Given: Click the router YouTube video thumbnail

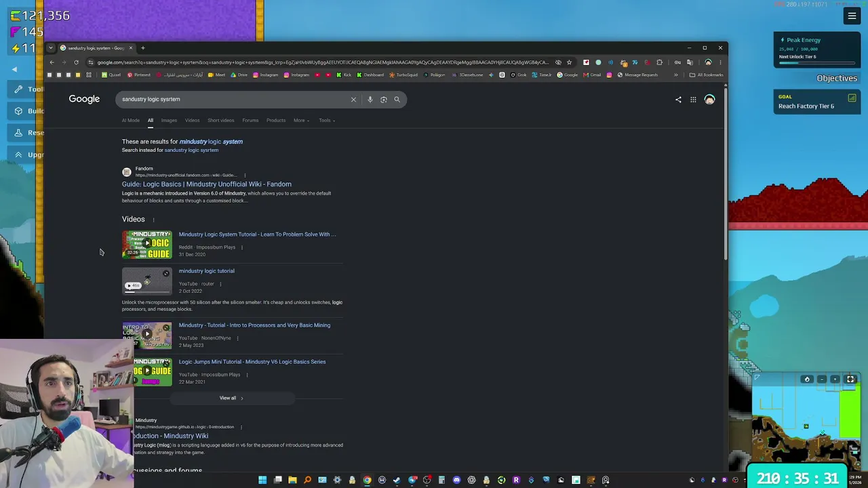Looking at the screenshot, I should [147, 281].
